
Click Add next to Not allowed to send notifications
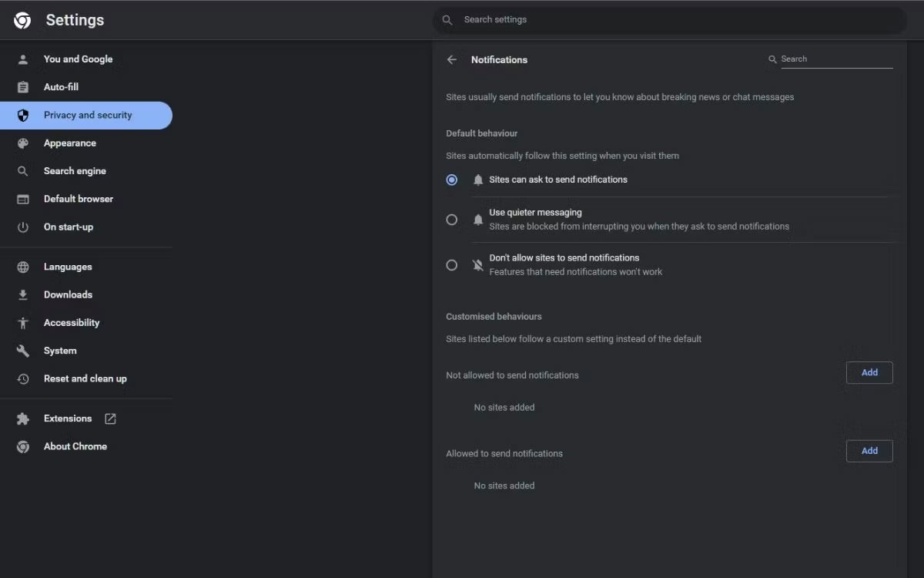point(869,372)
